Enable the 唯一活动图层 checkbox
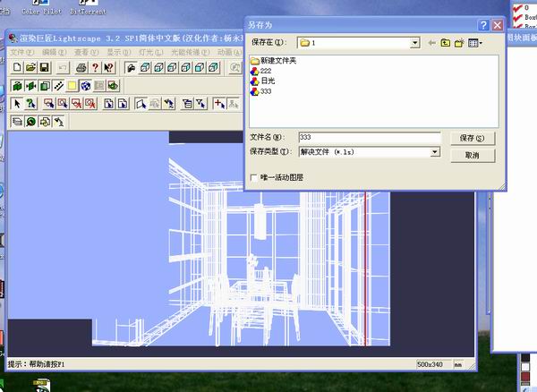 (x=254, y=178)
